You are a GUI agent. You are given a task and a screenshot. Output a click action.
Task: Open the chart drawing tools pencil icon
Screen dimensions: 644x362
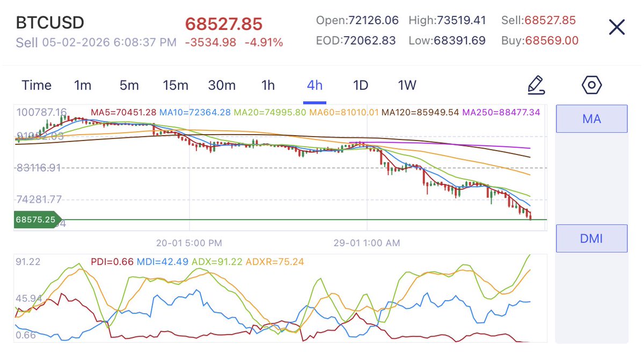(x=536, y=85)
